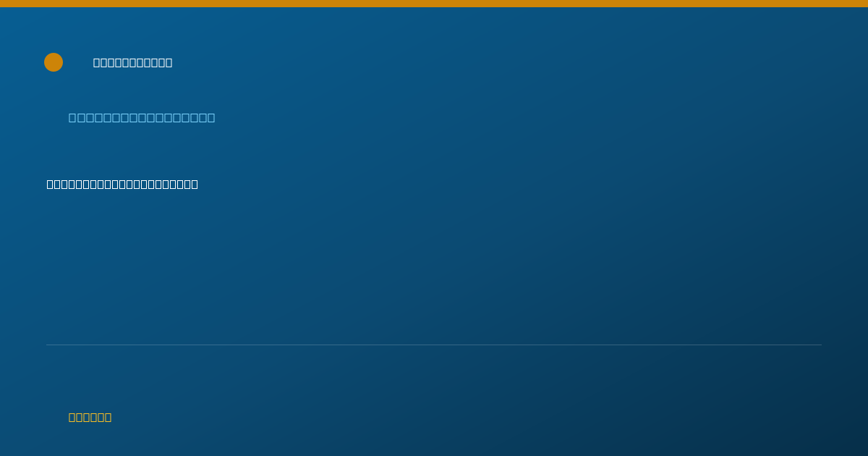Click the first glyph of the white body line

click(51, 184)
